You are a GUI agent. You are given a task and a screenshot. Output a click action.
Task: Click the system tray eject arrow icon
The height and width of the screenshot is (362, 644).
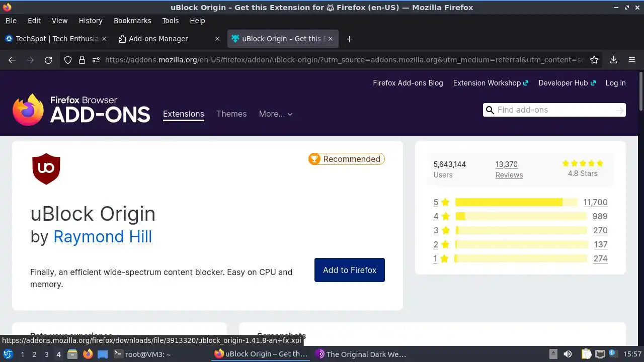pos(553,354)
